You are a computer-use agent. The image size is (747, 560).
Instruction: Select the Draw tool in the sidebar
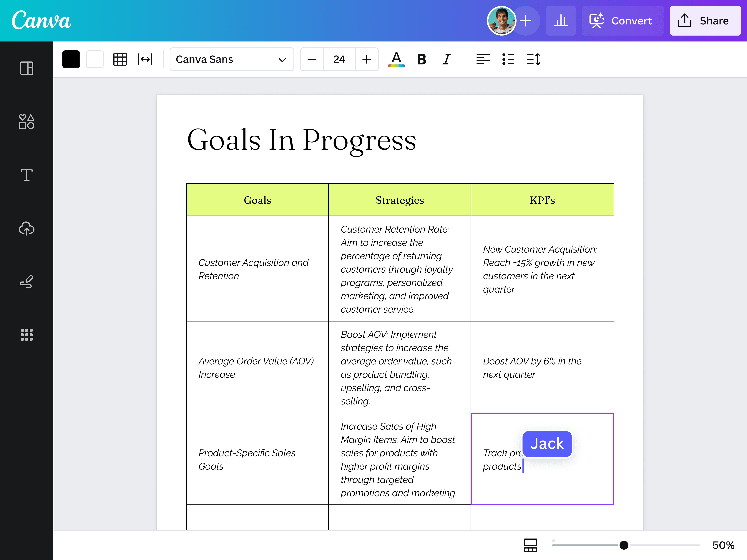click(x=26, y=281)
